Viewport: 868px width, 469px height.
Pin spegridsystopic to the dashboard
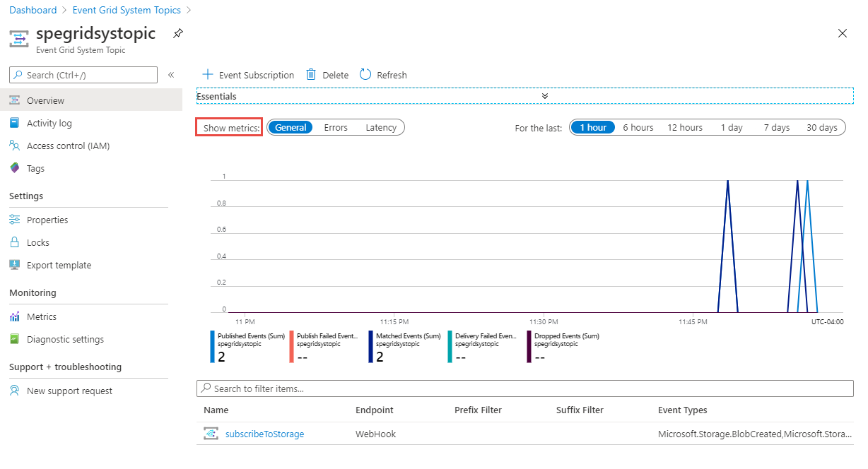click(x=177, y=32)
